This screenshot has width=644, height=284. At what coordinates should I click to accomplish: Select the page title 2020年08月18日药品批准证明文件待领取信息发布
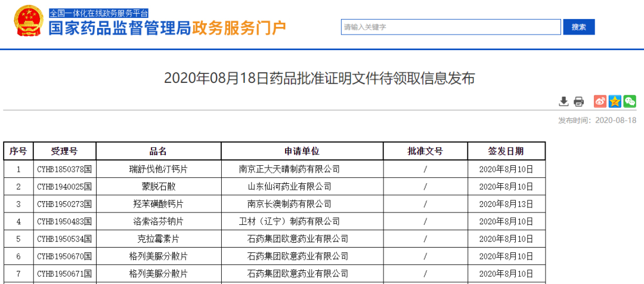(319, 78)
